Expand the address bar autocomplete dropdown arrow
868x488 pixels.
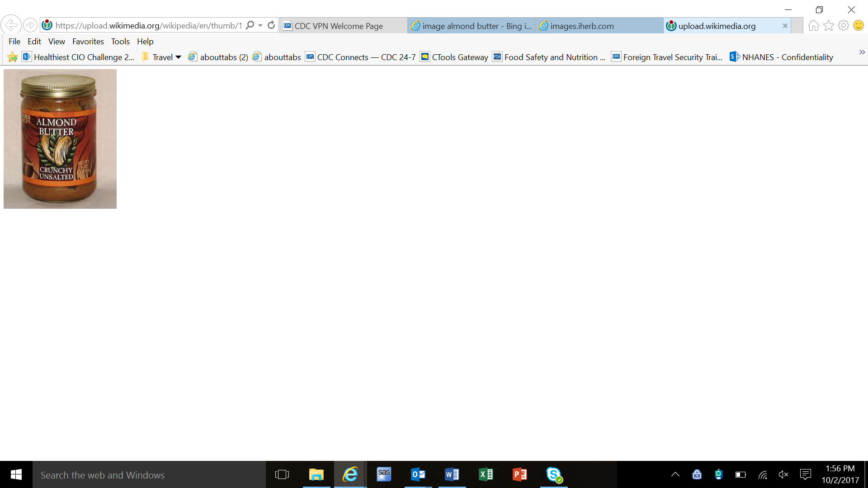click(260, 25)
